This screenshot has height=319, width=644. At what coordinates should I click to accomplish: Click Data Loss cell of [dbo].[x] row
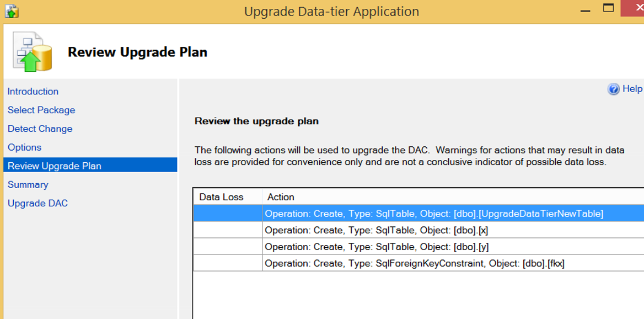pyautogui.click(x=228, y=230)
